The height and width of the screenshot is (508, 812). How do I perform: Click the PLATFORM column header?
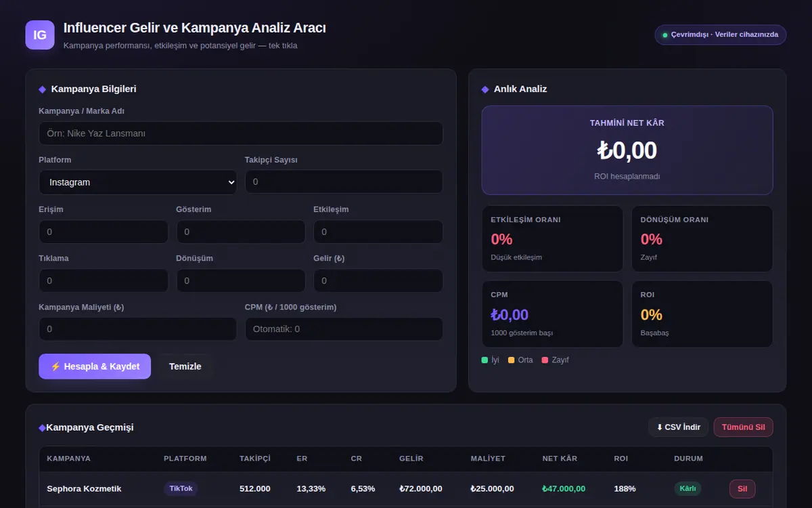click(185, 459)
